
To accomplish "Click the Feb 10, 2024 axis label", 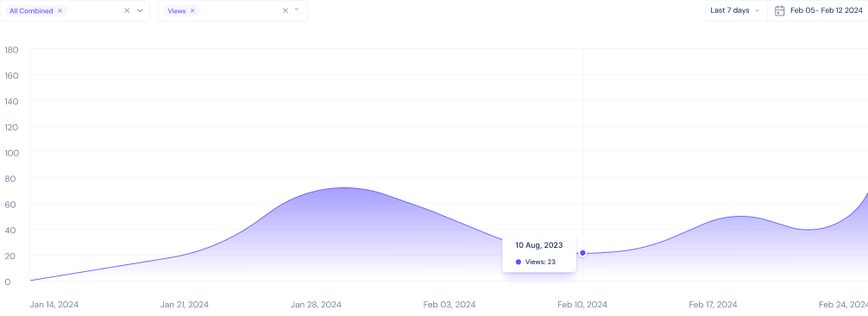I will (x=582, y=305).
